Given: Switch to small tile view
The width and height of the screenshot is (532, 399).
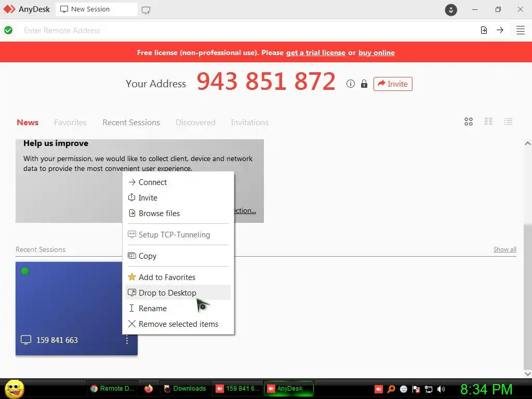Looking at the screenshot, I should coord(488,122).
